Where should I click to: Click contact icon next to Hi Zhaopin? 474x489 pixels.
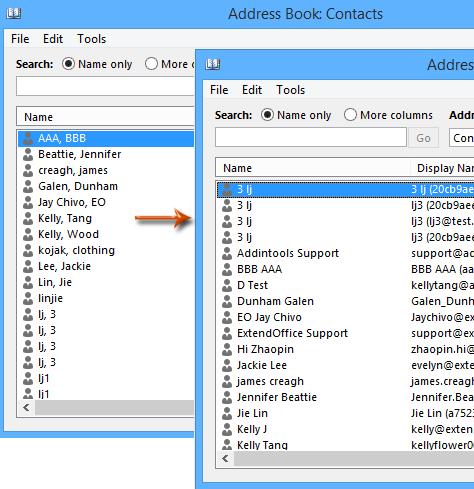coord(227,349)
